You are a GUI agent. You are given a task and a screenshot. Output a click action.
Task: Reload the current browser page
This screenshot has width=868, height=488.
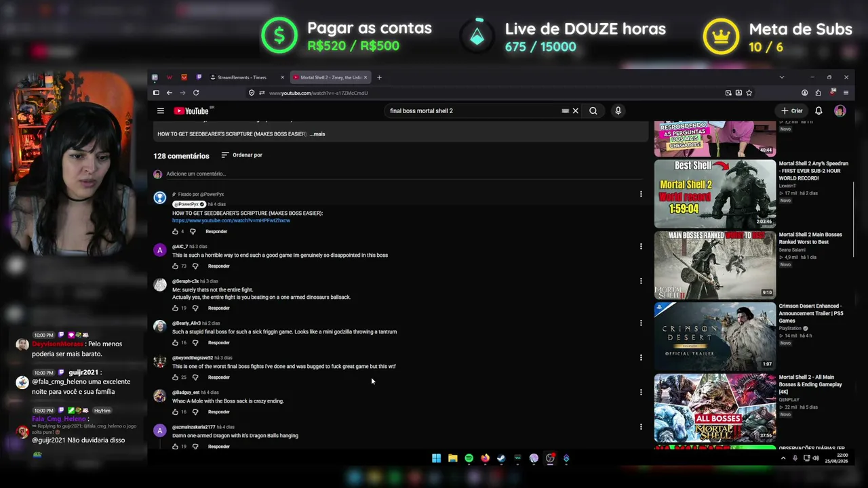coord(196,93)
